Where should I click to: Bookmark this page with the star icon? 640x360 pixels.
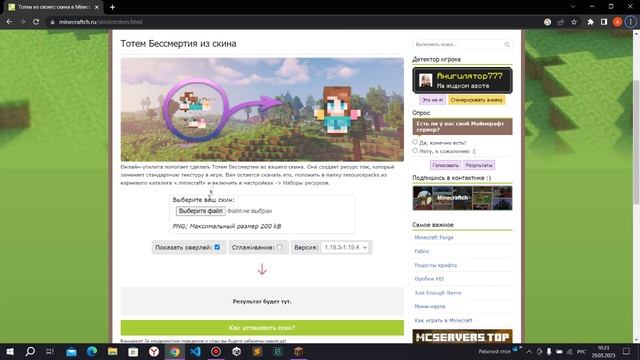(x=574, y=22)
